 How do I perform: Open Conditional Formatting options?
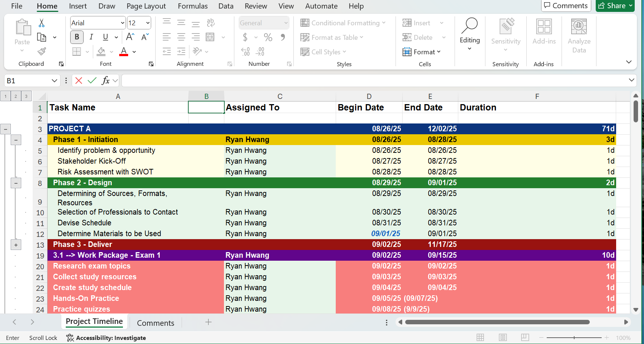click(343, 23)
